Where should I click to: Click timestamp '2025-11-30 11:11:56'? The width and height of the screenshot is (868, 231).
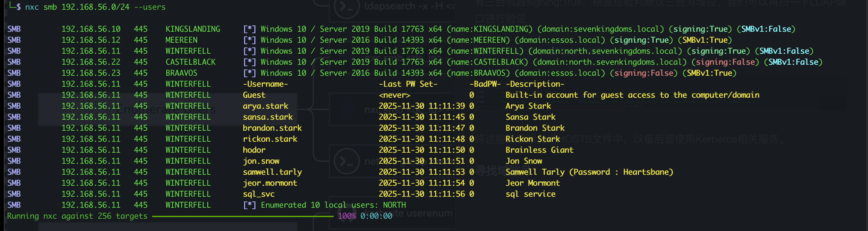(421, 194)
